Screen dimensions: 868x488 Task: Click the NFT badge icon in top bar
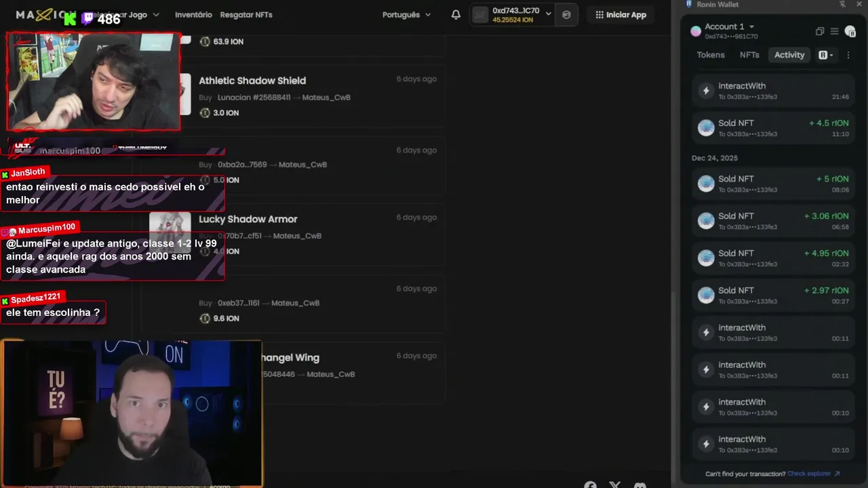tap(566, 14)
